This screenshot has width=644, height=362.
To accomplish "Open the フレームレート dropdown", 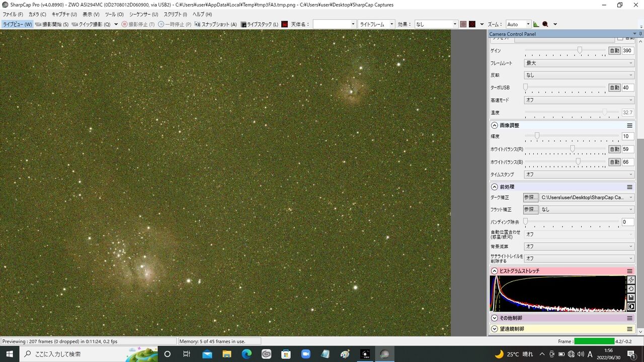I will tap(579, 63).
